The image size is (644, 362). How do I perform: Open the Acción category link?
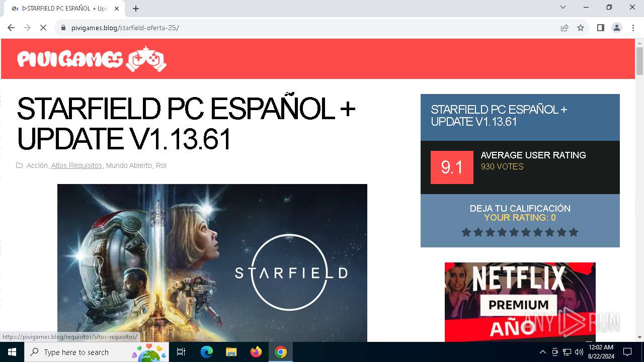point(37,165)
